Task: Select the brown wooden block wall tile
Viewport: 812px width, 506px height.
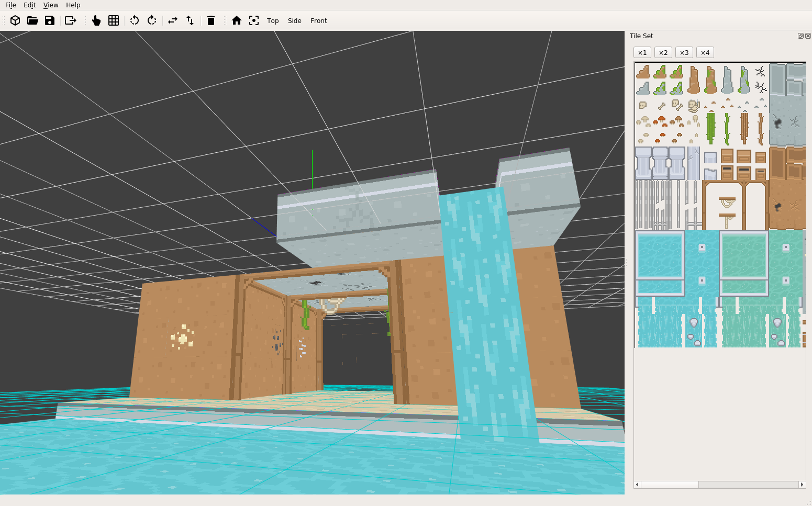Action: [x=787, y=163]
